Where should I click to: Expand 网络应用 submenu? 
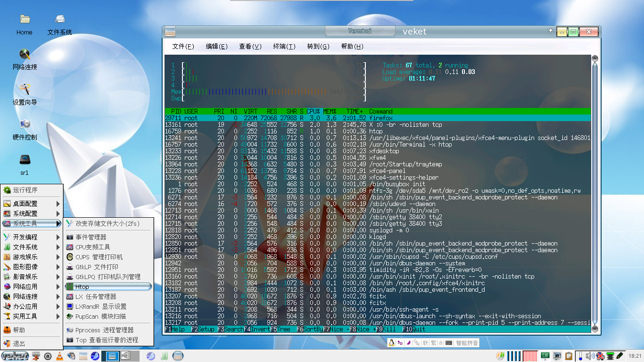tap(32, 287)
